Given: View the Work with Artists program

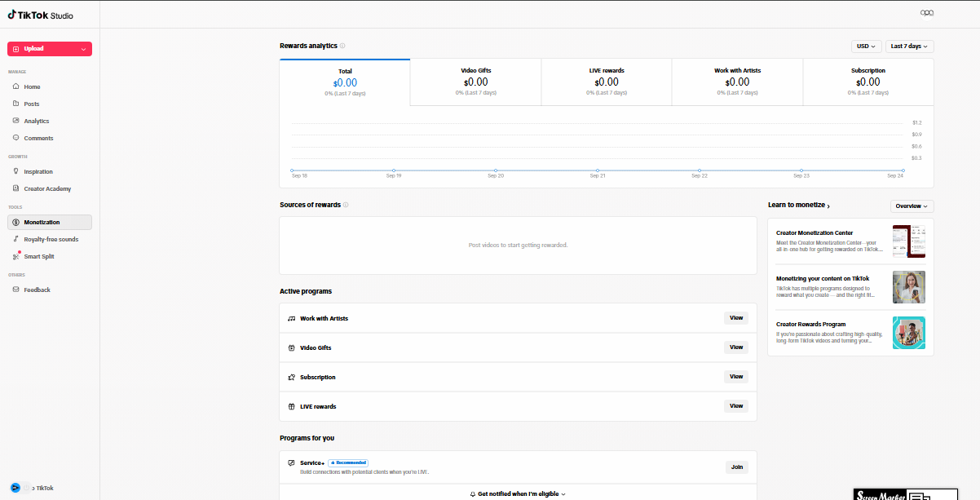Looking at the screenshot, I should 736,318.
